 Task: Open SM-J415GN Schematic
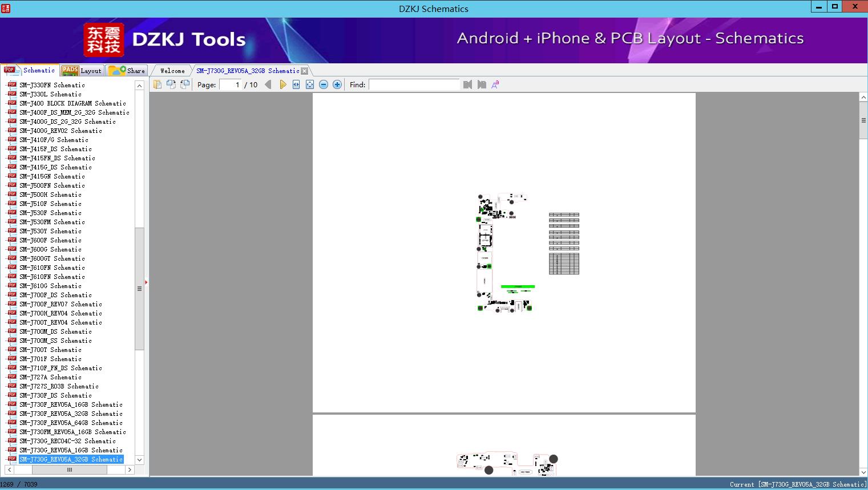52,176
